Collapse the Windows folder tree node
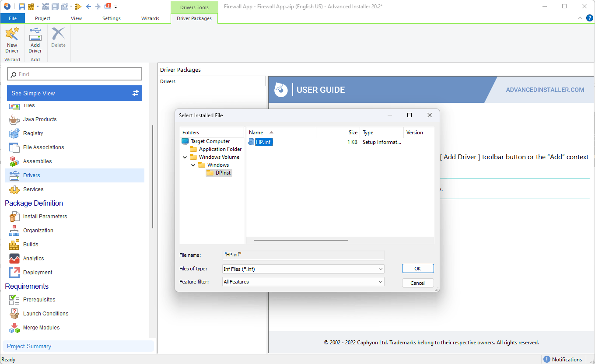This screenshot has height=364, width=595. pos(193,165)
